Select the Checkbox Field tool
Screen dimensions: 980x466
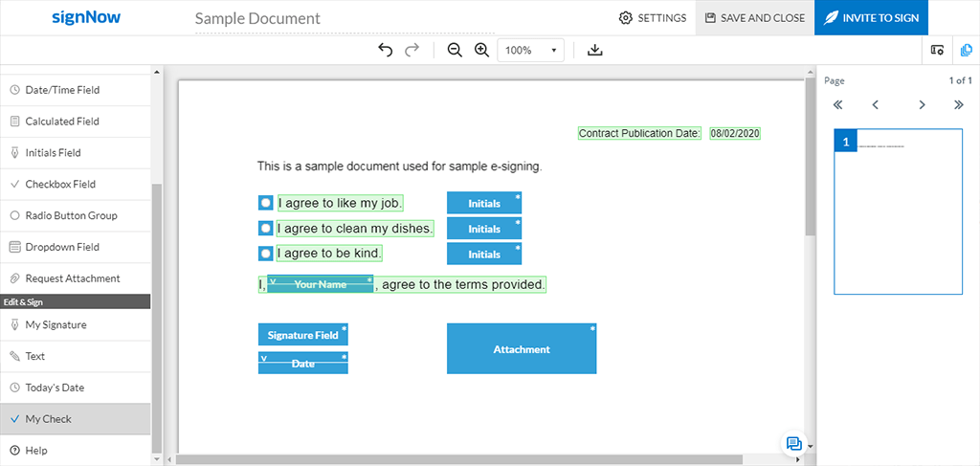[60, 184]
